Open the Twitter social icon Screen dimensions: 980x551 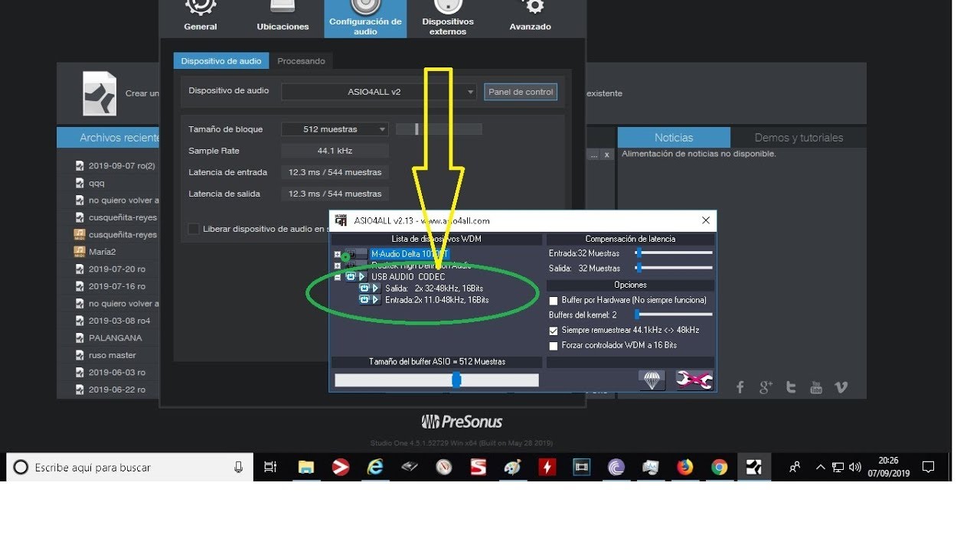click(791, 387)
